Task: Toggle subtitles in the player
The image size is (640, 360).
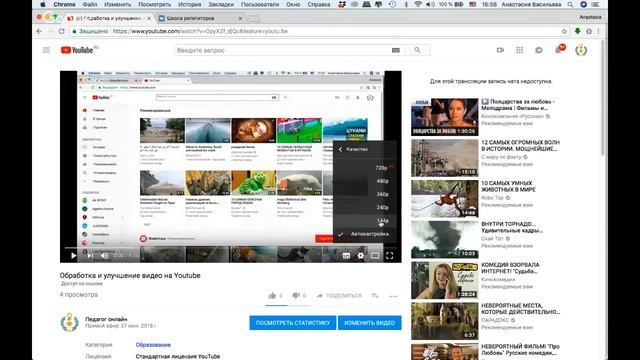Action: coord(346,256)
